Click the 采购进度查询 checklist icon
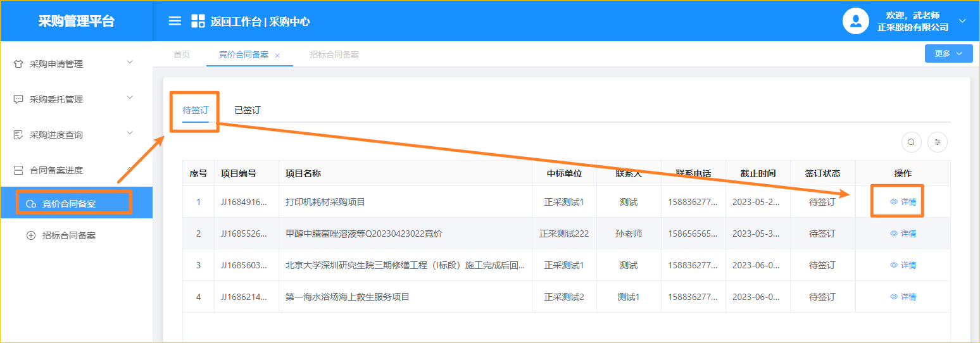This screenshot has height=343, width=980. tap(18, 135)
